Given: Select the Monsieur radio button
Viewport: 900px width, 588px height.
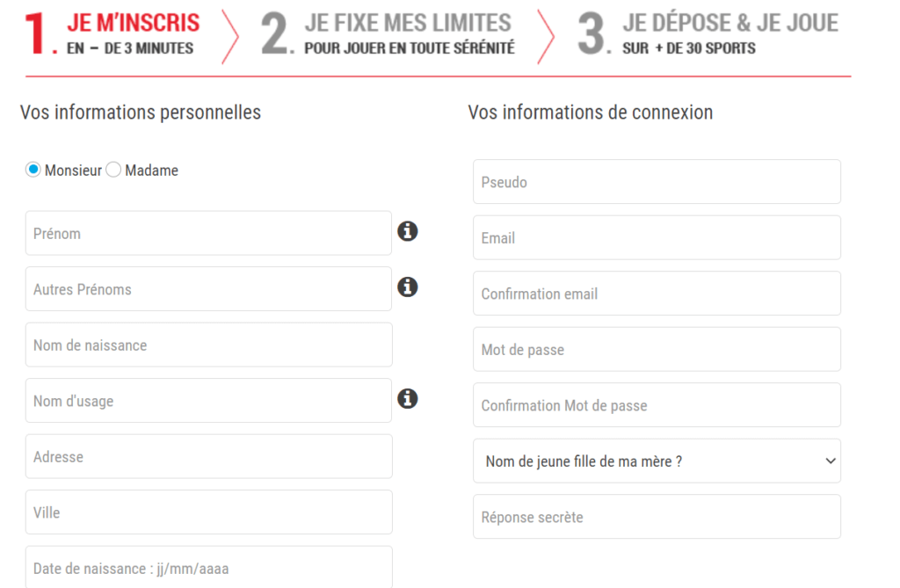Looking at the screenshot, I should pos(33,170).
